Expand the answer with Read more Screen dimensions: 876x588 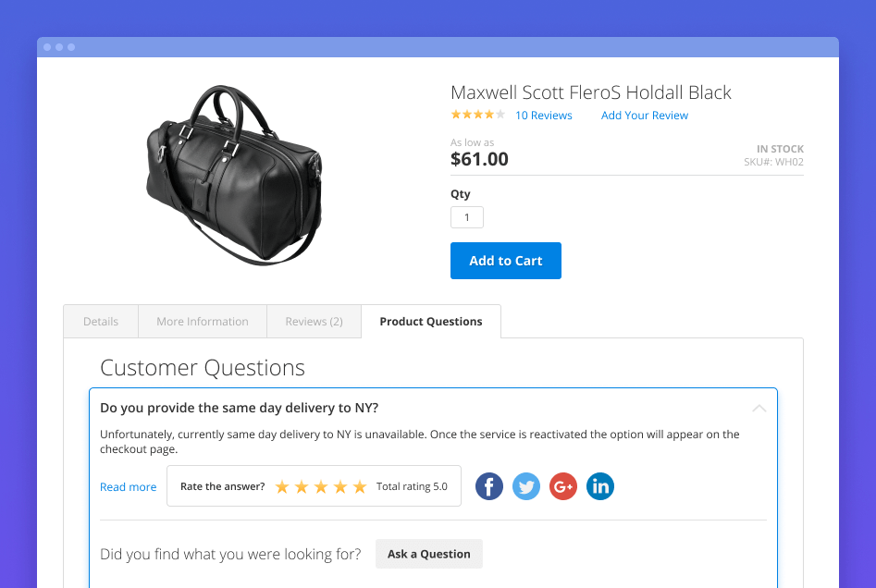(128, 486)
